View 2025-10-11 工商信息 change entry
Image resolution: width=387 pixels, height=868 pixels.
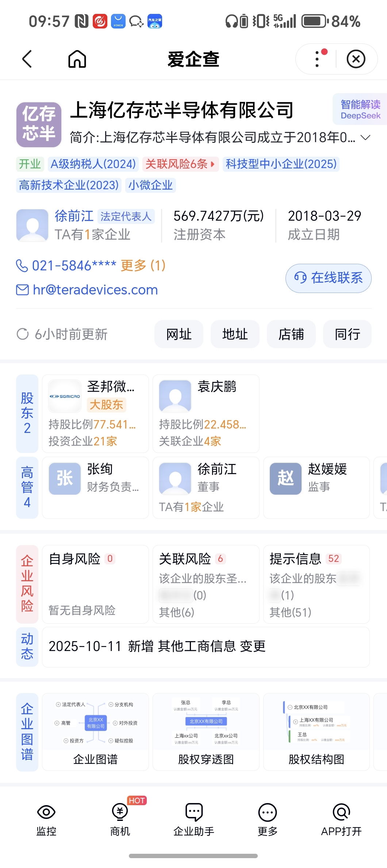point(206,647)
